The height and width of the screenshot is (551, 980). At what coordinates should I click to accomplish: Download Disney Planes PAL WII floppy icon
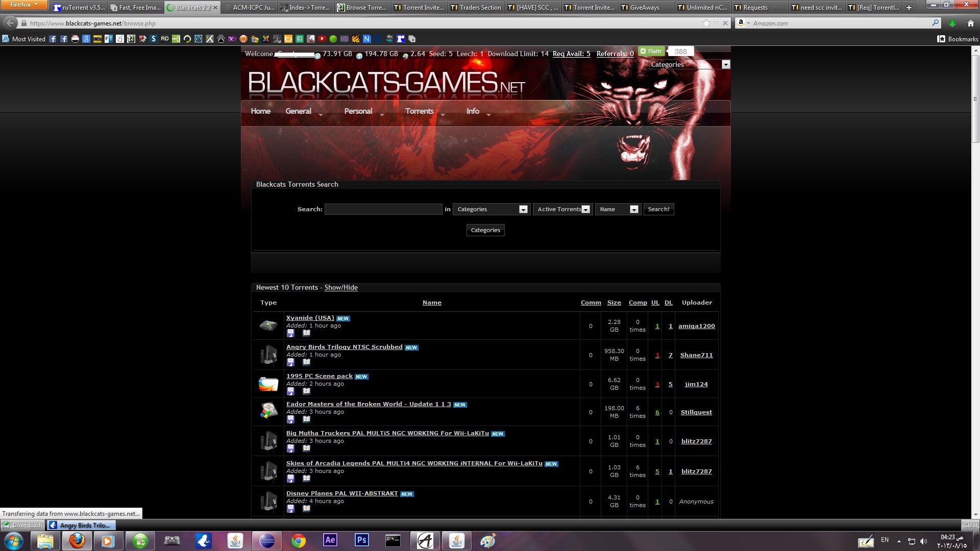coord(290,509)
